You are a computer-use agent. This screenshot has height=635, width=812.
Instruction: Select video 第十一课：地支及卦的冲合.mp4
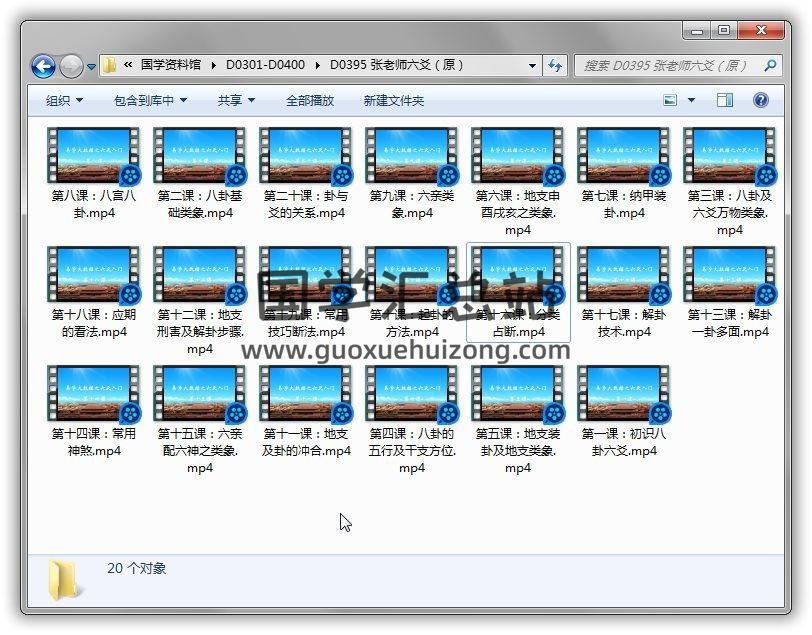(306, 412)
